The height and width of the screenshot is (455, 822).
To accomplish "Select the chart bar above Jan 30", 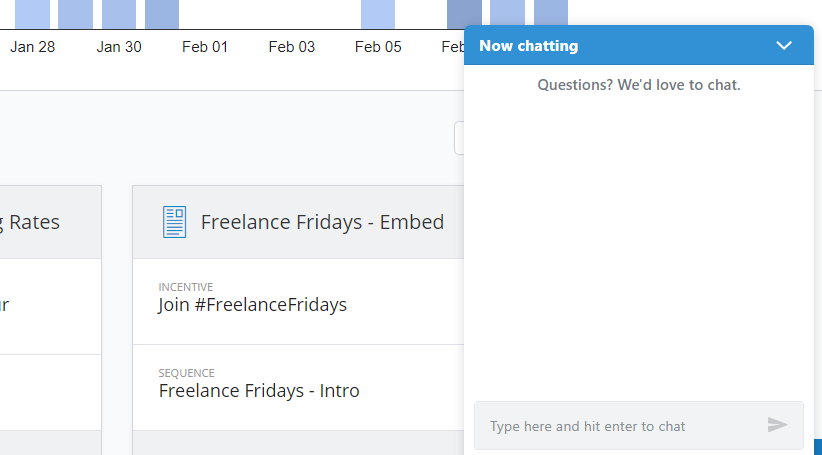I will (x=119, y=14).
